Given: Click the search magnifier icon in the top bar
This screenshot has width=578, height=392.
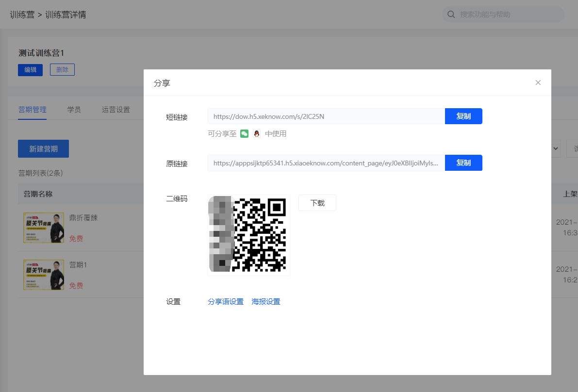Looking at the screenshot, I should 451,15.
